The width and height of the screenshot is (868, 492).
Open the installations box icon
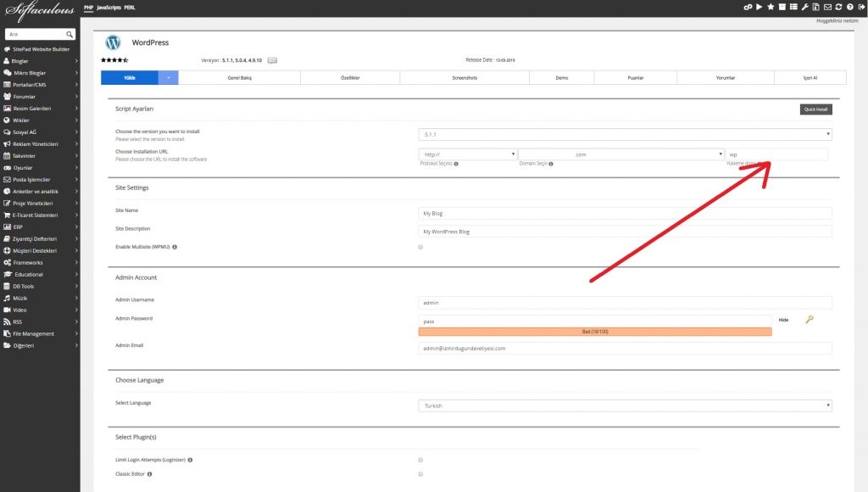782,7
